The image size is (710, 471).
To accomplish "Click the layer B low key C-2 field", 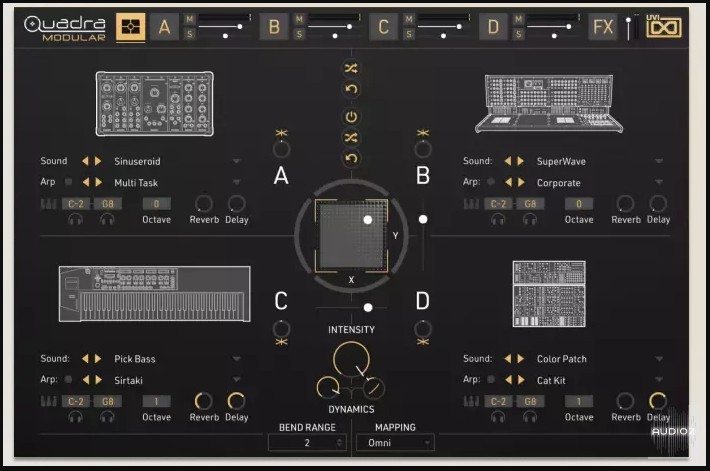I will (x=498, y=204).
